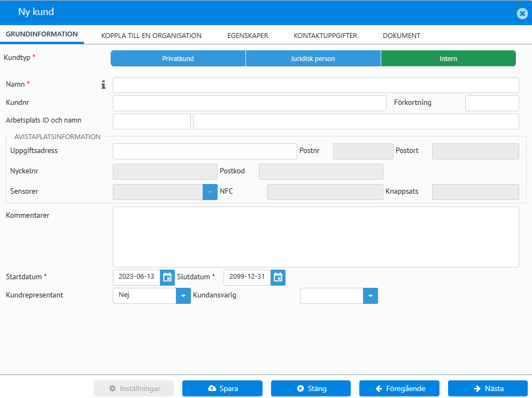Open the Startdatum calendar picker
Image resolution: width=532 pixels, height=398 pixels.
167,278
